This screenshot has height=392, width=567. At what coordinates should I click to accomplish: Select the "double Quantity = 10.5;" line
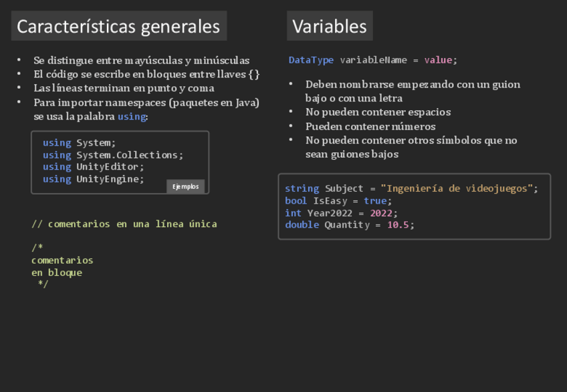349,225
